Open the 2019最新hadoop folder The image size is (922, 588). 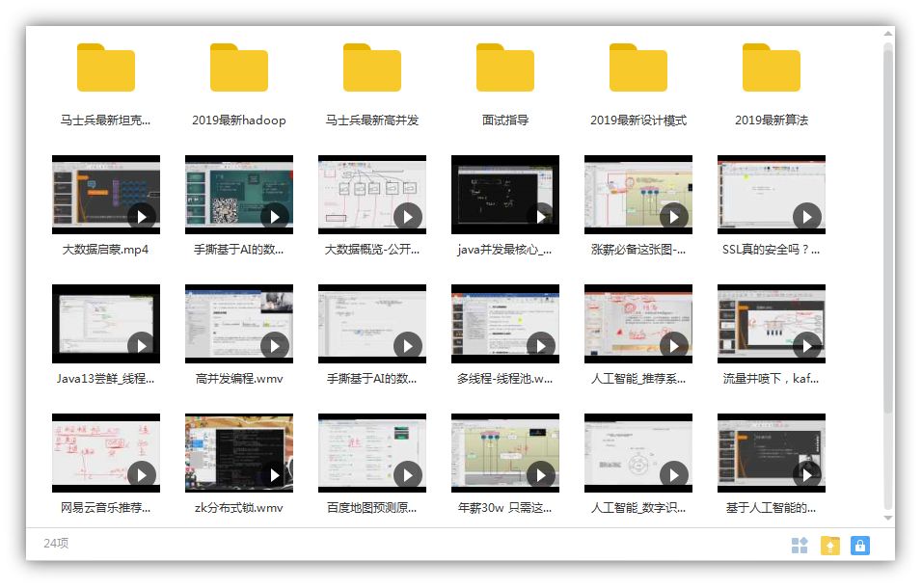[x=238, y=67]
